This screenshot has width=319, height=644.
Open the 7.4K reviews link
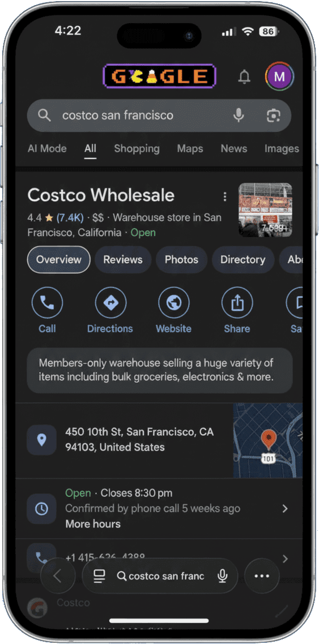tap(70, 218)
